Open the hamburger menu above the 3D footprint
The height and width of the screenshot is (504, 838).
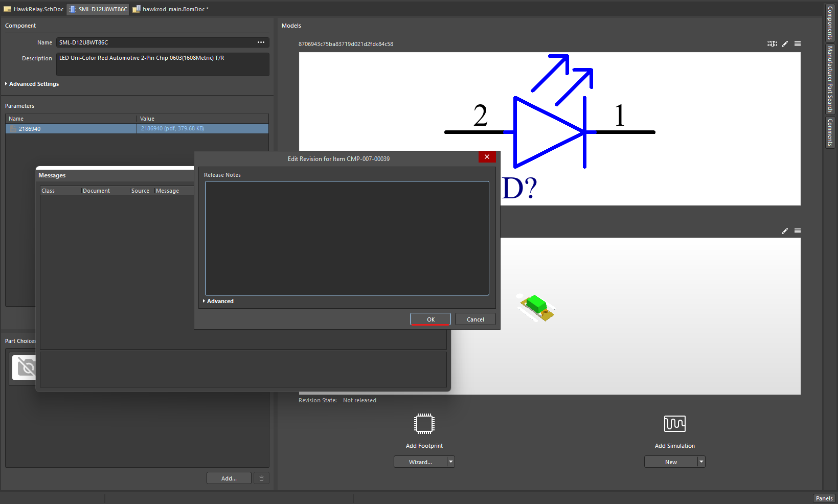pyautogui.click(x=798, y=231)
